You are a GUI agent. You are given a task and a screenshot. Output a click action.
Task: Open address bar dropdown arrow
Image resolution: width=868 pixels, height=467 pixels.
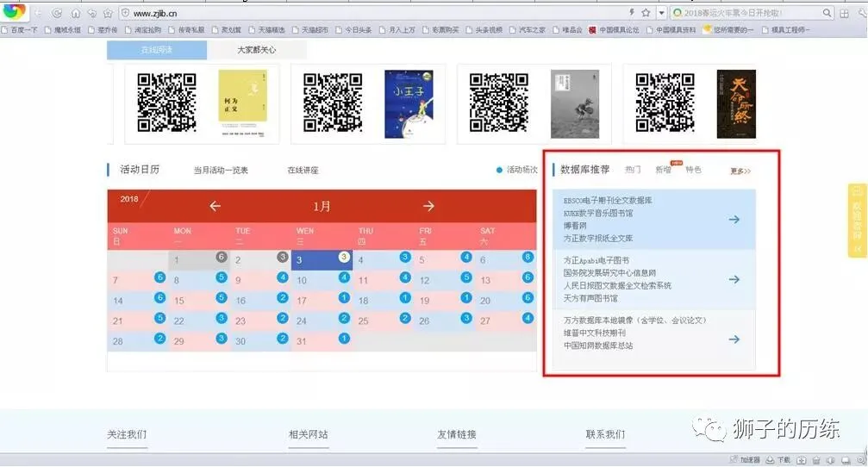pyautogui.click(x=661, y=13)
